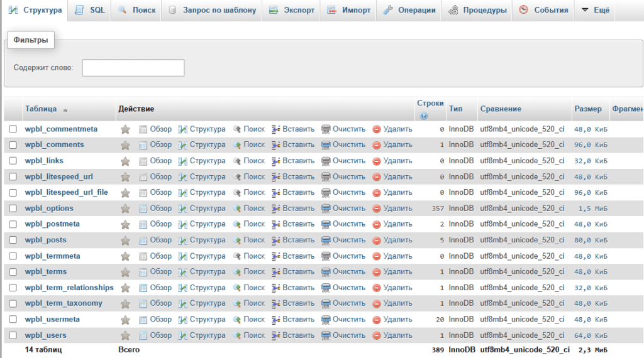Tick the wpbl_options checkbox
Viewport: 644px width, 358px height.
(x=13, y=209)
